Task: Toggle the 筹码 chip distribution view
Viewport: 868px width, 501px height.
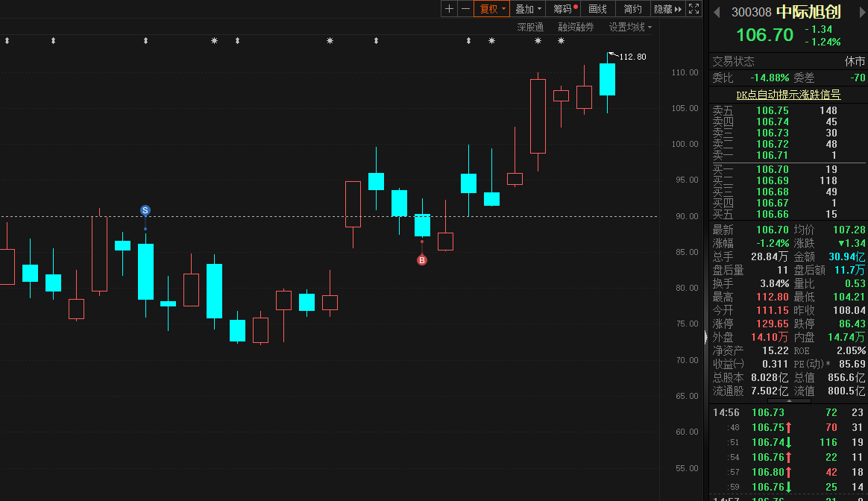Action: 564,9
